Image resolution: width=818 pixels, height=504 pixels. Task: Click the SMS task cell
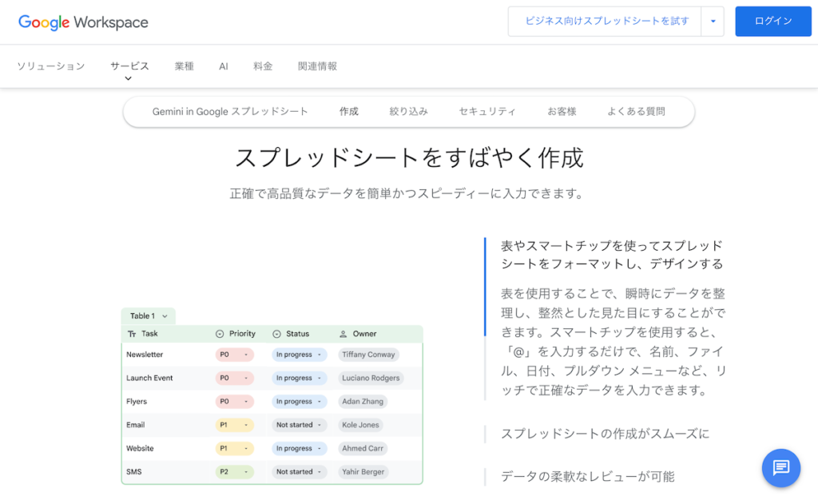[x=133, y=472]
